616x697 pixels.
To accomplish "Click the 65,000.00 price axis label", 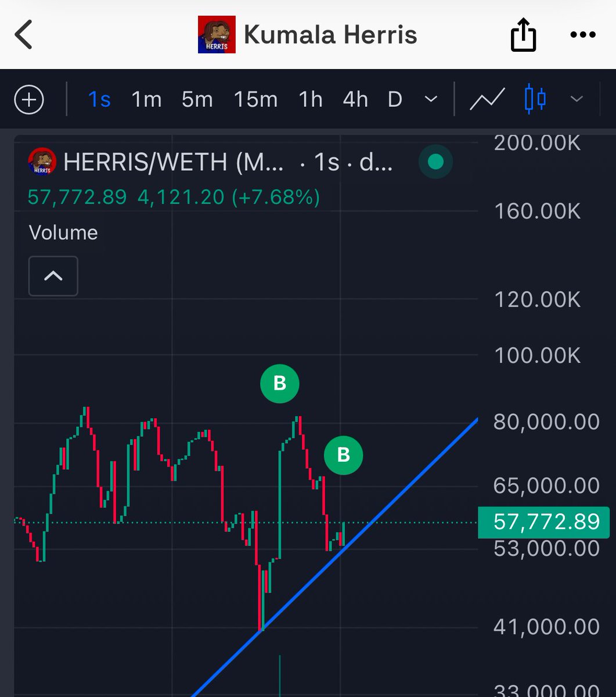I will pos(546,486).
